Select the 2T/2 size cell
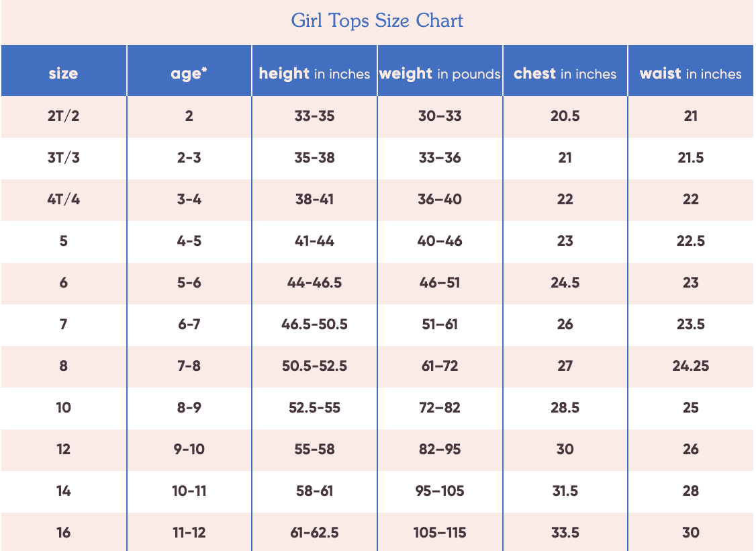This screenshot has width=756, height=551. [x=63, y=116]
